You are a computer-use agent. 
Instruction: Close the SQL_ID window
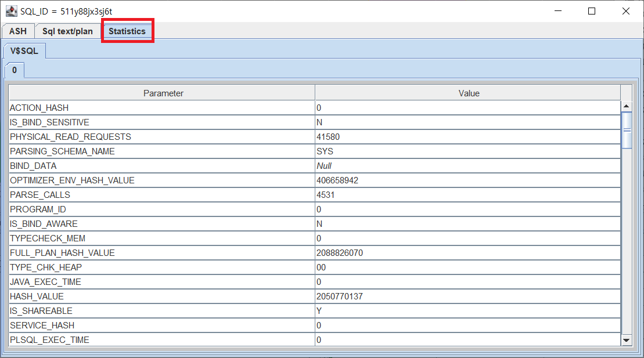pos(625,11)
